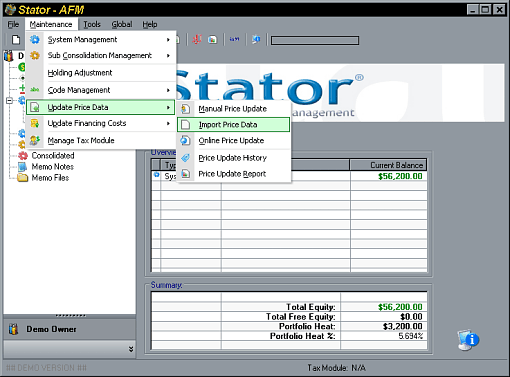This screenshot has height=377, width=510.
Task: Open Price Update History
Action: click(x=234, y=158)
